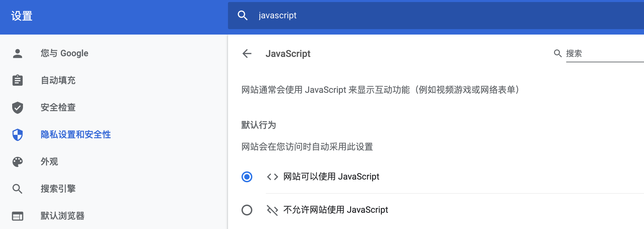Click the search icon beside 搜索 field
This screenshot has height=229, width=644.
coord(558,54)
